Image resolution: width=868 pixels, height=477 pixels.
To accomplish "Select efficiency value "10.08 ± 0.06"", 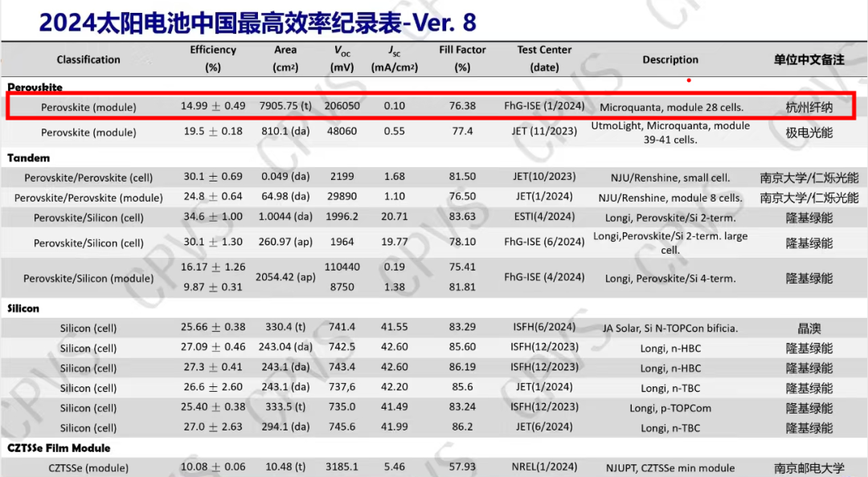I will point(213,467).
